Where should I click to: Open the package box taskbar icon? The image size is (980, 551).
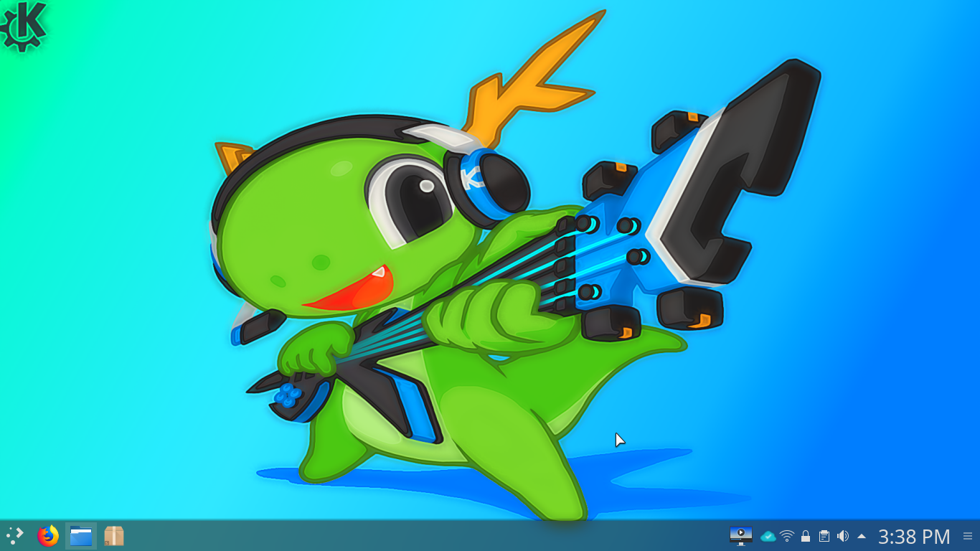point(114,536)
